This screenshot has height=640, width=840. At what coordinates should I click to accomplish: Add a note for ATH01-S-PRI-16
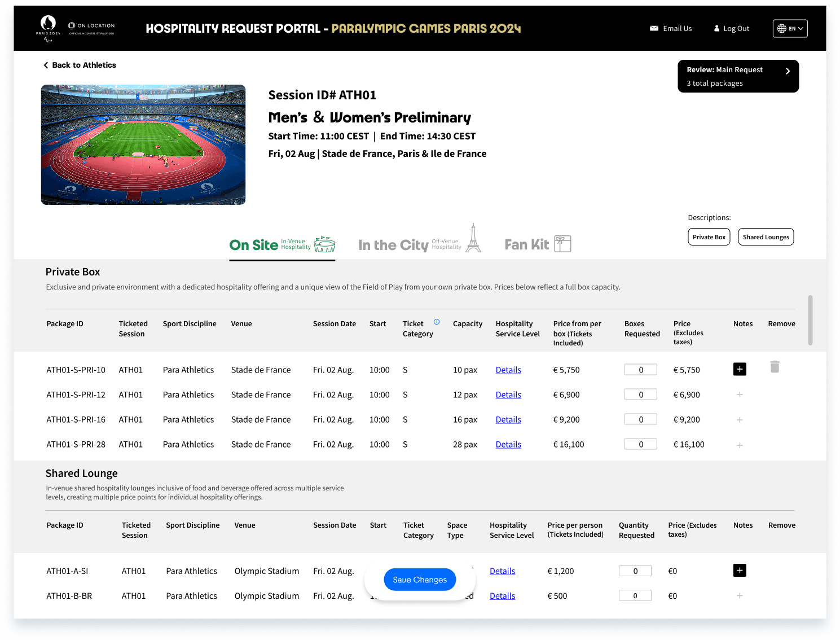pyautogui.click(x=740, y=420)
